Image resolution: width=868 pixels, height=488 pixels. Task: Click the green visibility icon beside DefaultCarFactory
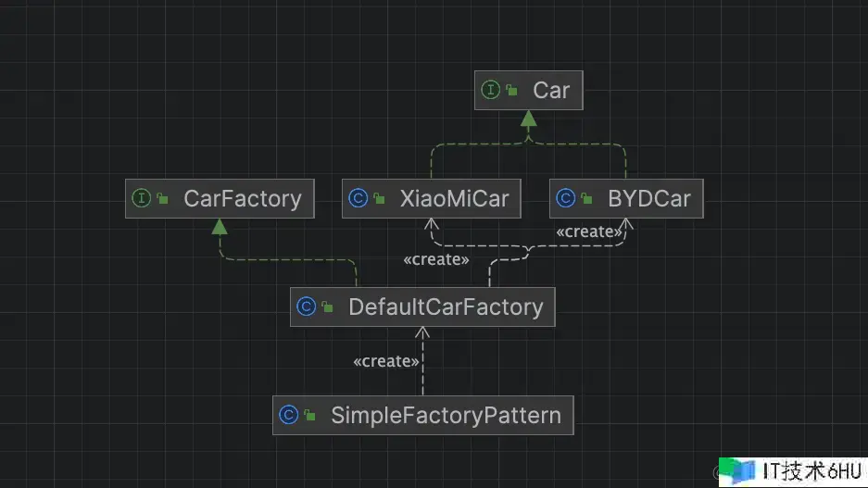click(x=328, y=307)
